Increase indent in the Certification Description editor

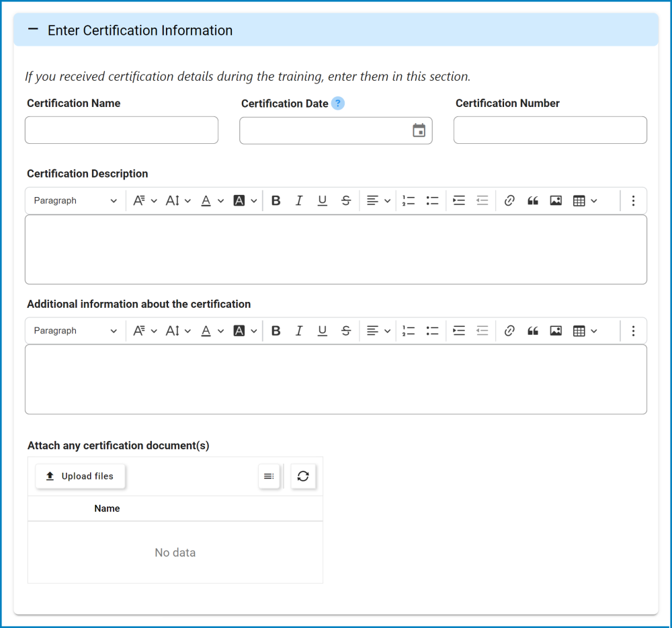coord(458,200)
